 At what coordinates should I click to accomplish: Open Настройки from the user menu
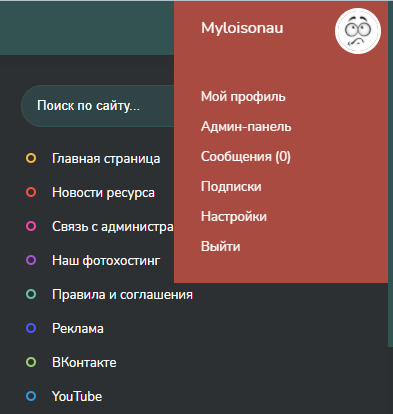coord(234,217)
